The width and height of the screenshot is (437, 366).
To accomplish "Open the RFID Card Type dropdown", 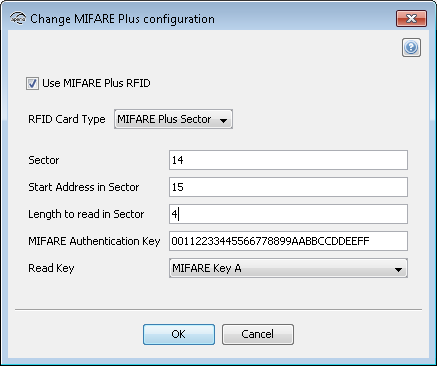I will click(173, 119).
